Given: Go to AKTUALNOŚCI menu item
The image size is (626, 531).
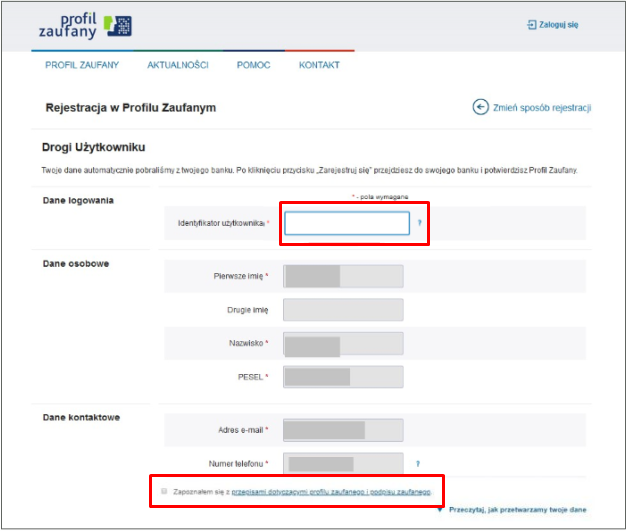Looking at the screenshot, I should (178, 65).
